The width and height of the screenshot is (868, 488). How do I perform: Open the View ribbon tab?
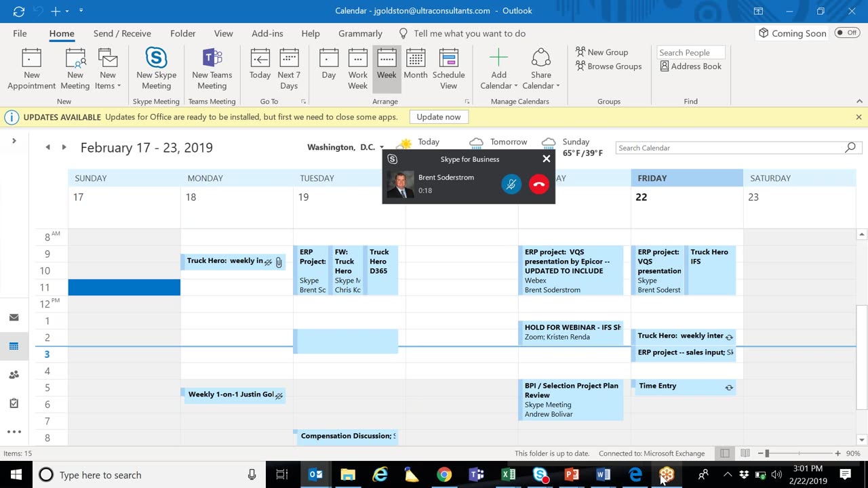[x=224, y=33]
